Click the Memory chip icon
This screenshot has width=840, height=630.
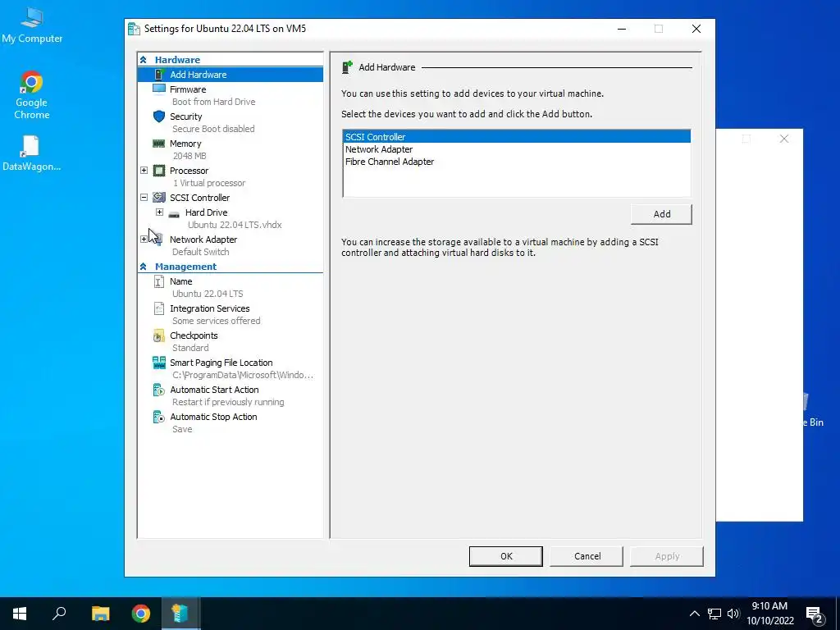coord(159,144)
